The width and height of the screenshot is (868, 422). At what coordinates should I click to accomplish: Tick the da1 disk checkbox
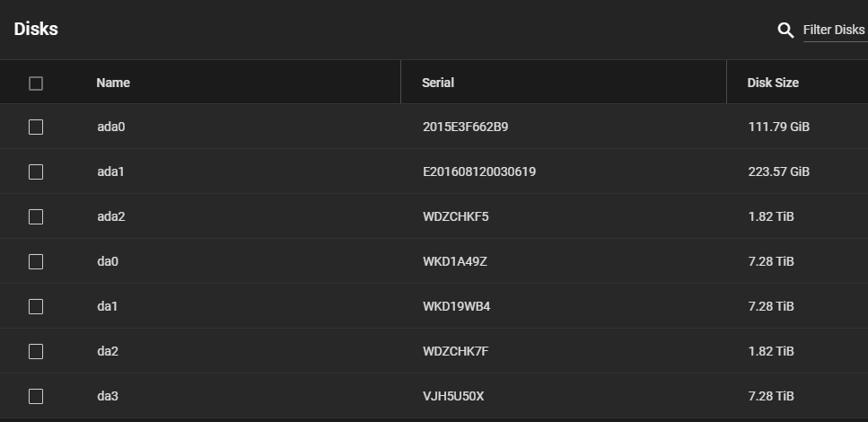coord(35,306)
